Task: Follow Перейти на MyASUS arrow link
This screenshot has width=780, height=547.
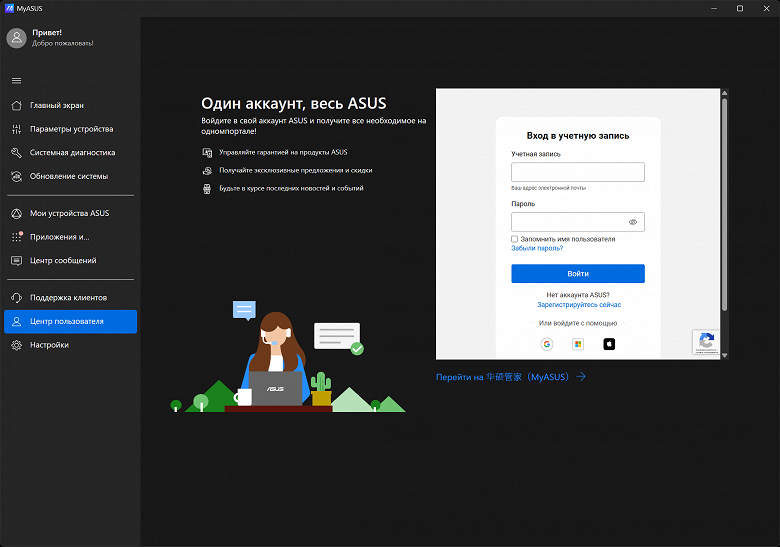Action: 511,377
